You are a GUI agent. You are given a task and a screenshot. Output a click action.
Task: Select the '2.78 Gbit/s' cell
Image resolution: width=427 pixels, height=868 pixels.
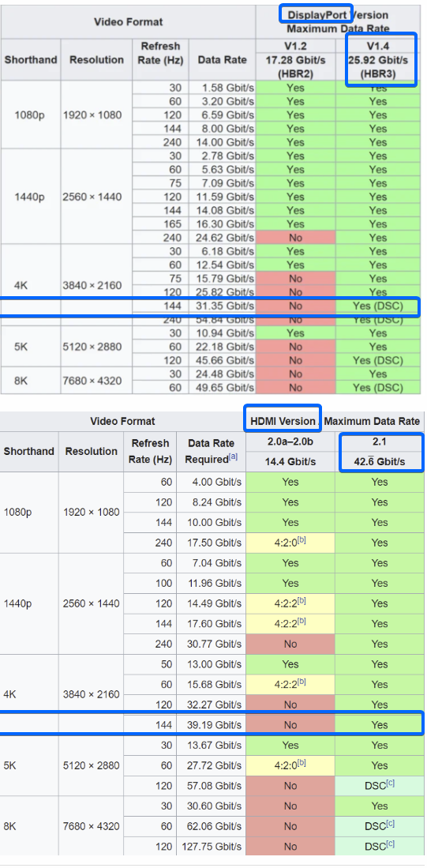222,156
